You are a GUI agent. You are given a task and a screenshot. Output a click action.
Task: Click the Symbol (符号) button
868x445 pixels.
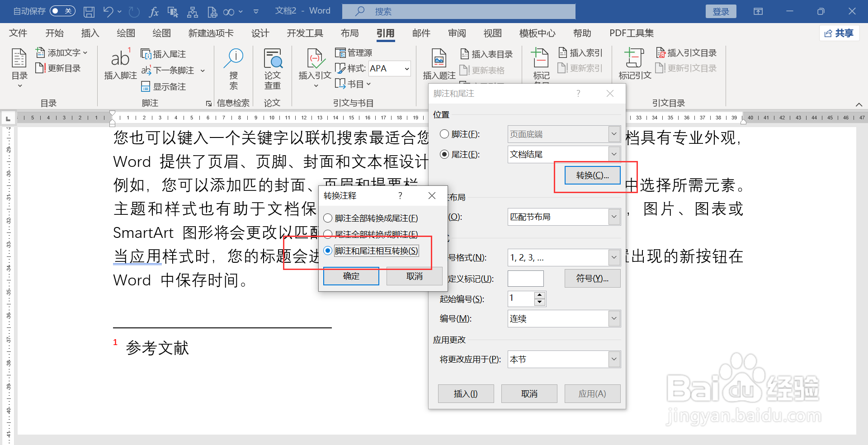(593, 278)
